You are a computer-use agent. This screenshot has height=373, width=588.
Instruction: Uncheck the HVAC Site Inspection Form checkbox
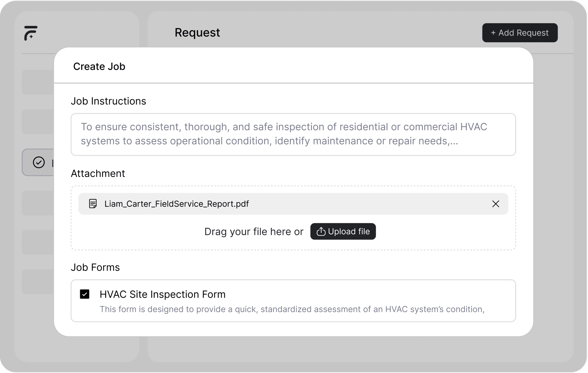[x=85, y=294]
